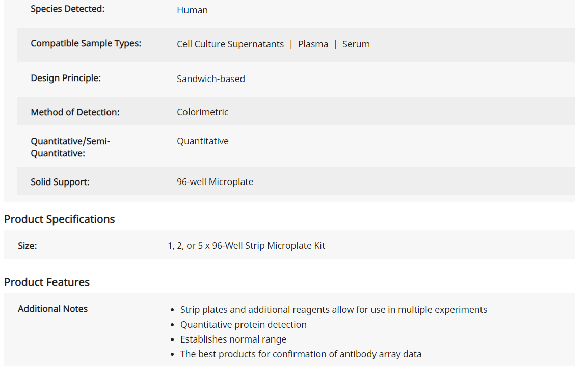Click the Species Detected label
Screen dimensions: 588x366
tap(67, 9)
